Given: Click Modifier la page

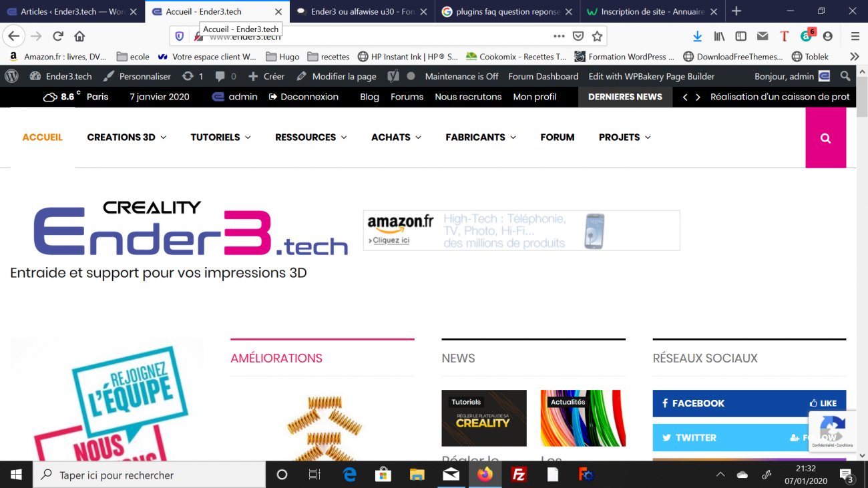Looking at the screenshot, I should point(337,76).
